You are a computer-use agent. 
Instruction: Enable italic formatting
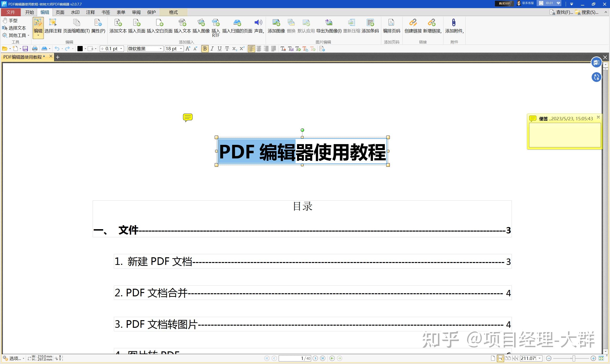click(x=212, y=49)
